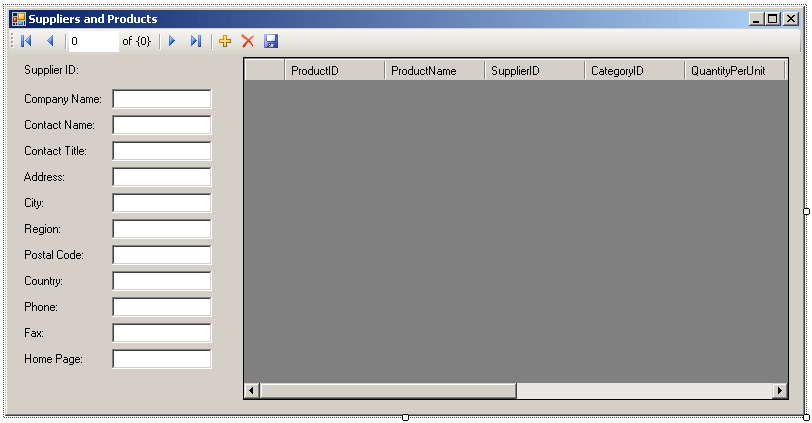Maximize the Suppliers and Products window
The width and height of the screenshot is (812, 423).
[773, 19]
